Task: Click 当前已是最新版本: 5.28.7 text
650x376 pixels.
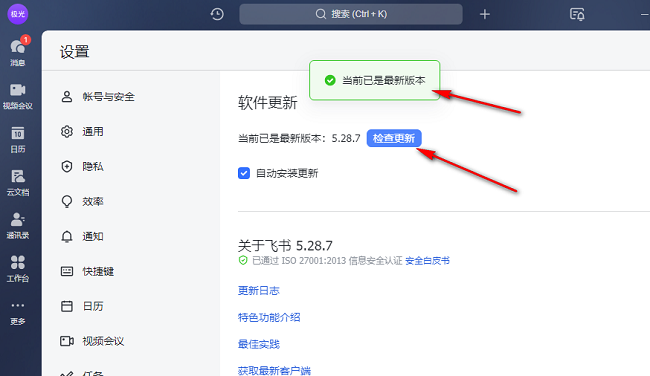Action: 299,138
